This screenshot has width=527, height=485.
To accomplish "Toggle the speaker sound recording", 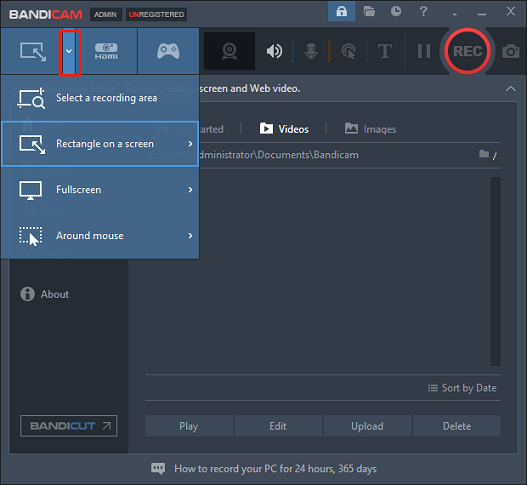I will pos(274,51).
